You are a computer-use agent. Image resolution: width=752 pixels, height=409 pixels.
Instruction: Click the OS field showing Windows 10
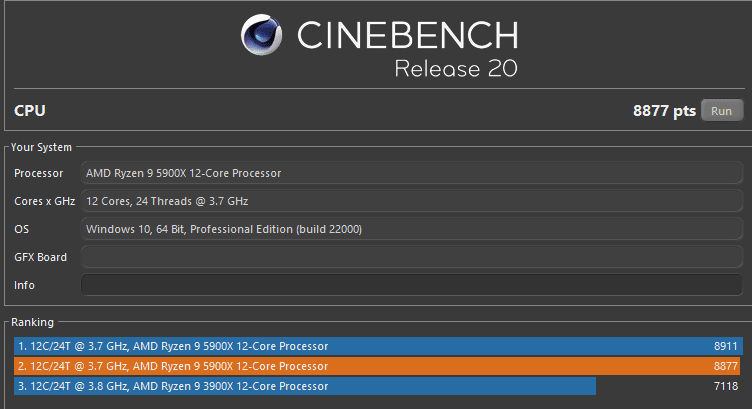coord(411,230)
